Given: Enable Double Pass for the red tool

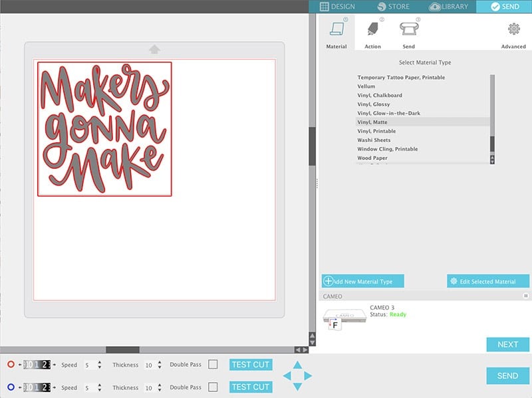Looking at the screenshot, I should [x=213, y=364].
